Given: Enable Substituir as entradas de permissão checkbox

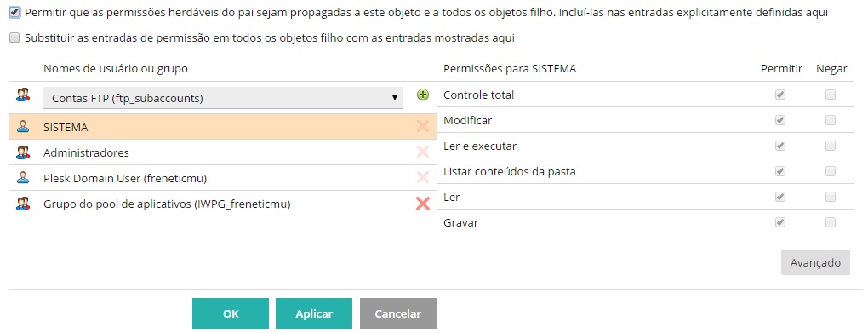Looking at the screenshot, I should 15,38.
